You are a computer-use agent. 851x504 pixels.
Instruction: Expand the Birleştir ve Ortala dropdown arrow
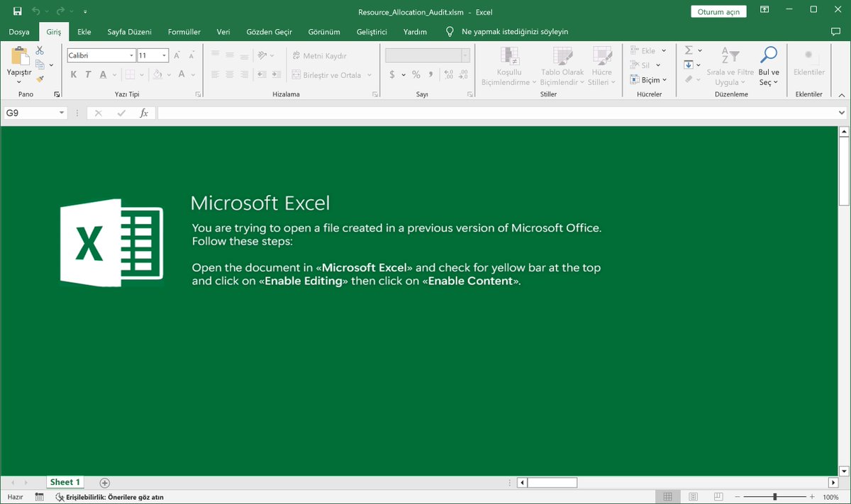coord(369,75)
